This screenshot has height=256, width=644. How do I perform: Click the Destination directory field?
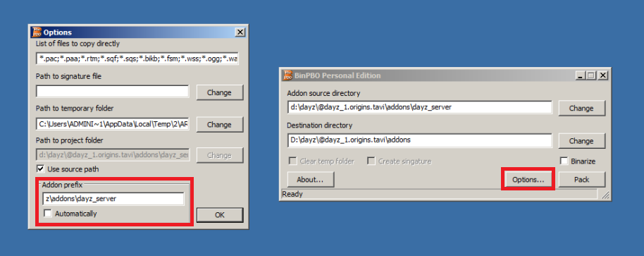pyautogui.click(x=419, y=140)
